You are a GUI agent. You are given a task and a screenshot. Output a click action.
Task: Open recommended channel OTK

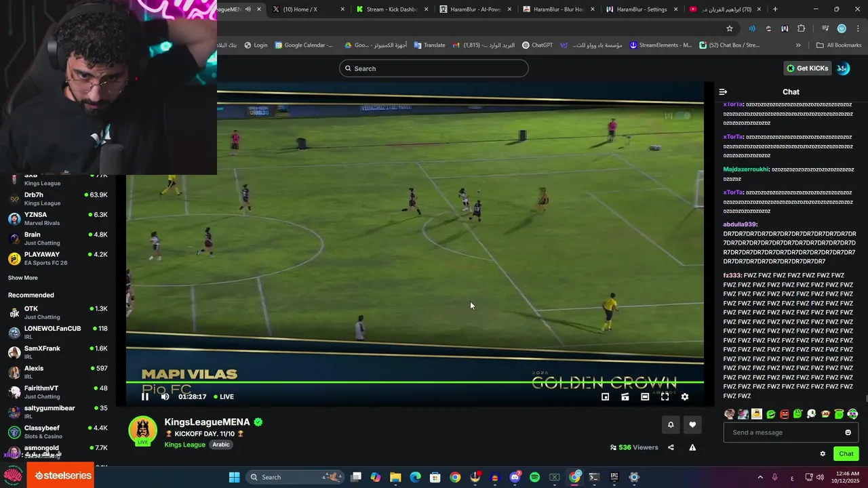point(58,312)
